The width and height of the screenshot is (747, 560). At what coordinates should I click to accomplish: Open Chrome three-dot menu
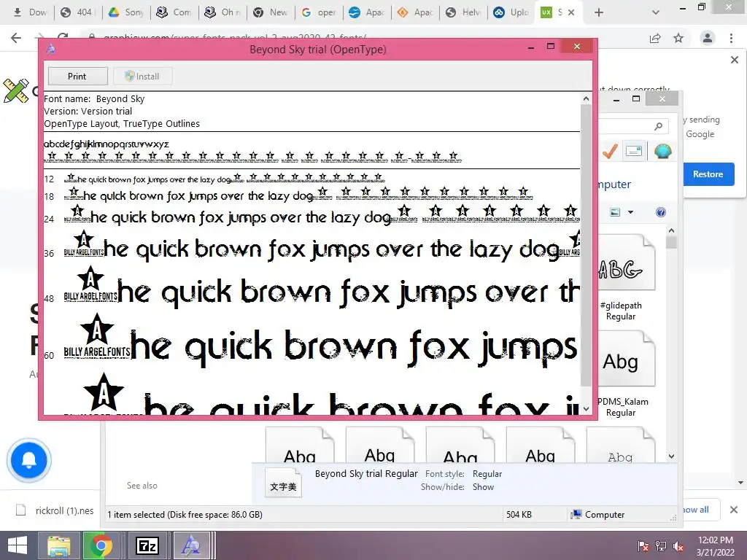pyautogui.click(x=731, y=38)
